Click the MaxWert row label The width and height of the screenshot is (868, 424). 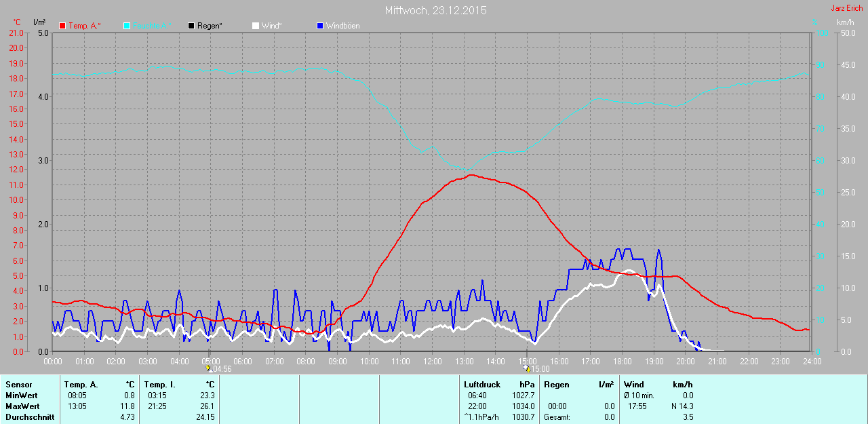[x=23, y=406]
